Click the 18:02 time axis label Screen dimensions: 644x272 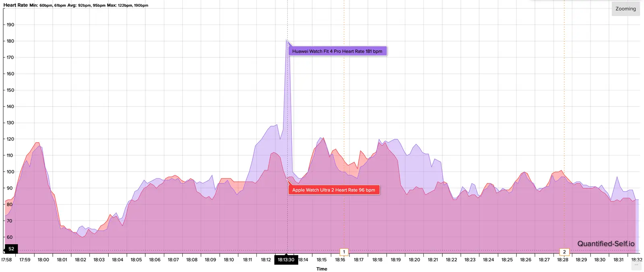point(80,260)
